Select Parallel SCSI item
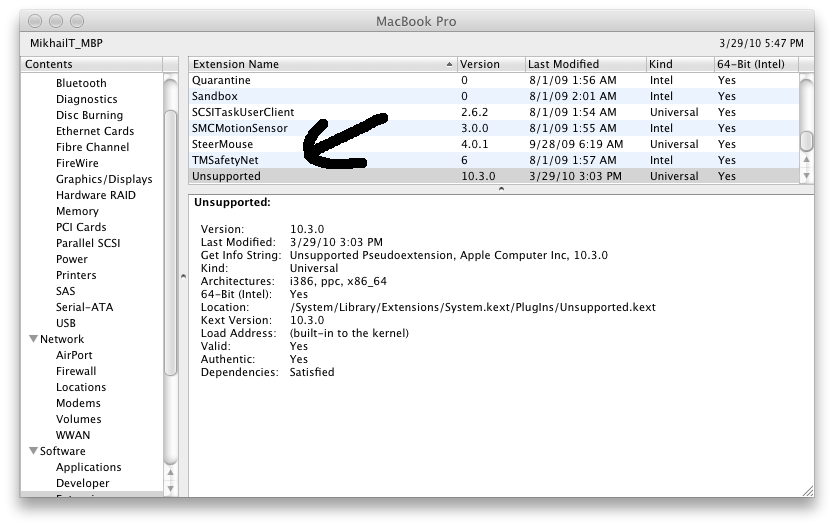 (88, 242)
